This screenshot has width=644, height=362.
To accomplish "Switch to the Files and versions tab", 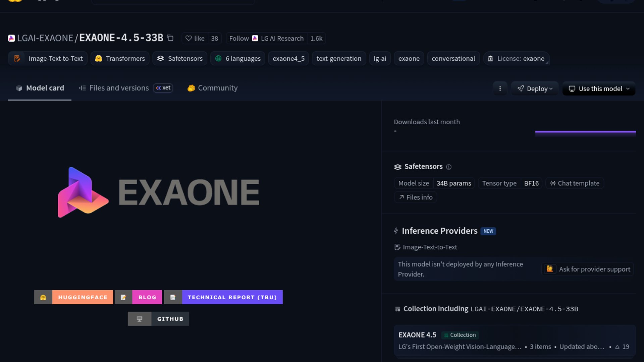I will [x=119, y=88].
